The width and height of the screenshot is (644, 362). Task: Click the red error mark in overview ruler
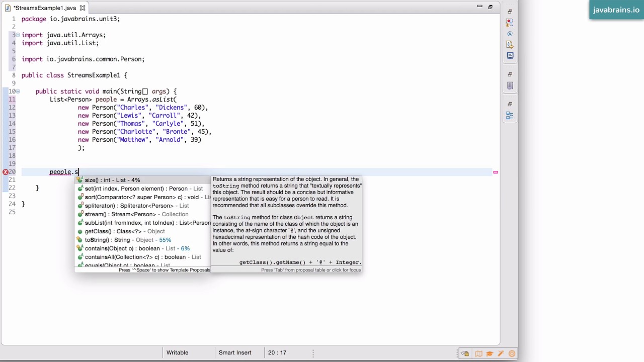point(496,172)
